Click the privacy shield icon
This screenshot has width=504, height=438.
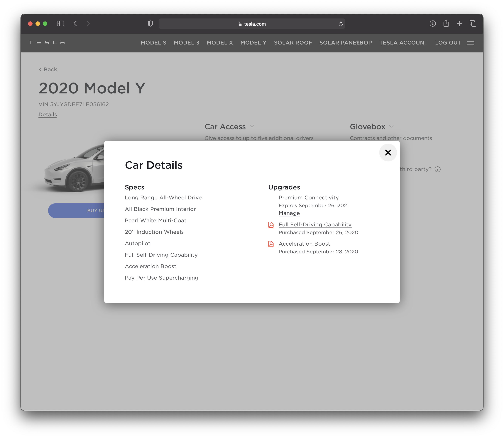150,23
